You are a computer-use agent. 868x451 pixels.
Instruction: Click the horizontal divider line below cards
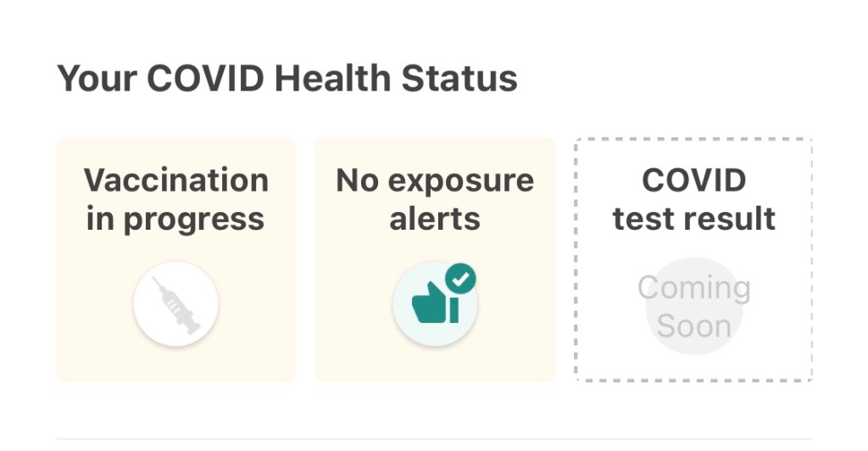tap(434, 439)
